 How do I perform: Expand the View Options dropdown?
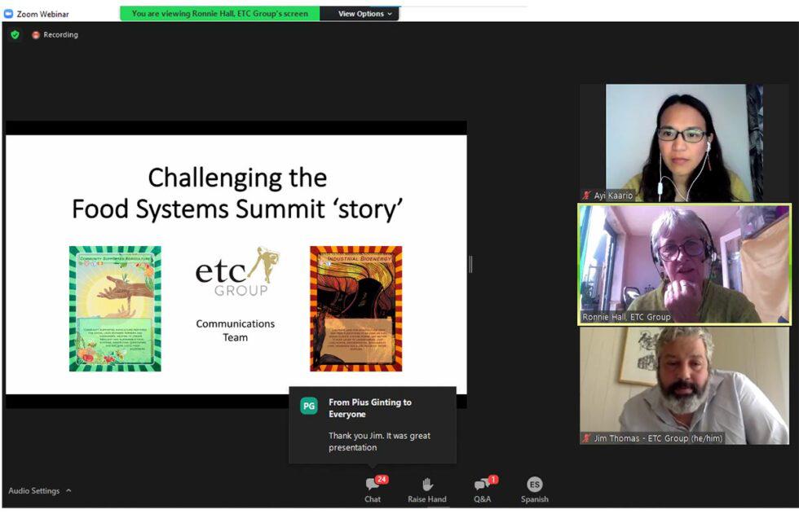pos(364,14)
